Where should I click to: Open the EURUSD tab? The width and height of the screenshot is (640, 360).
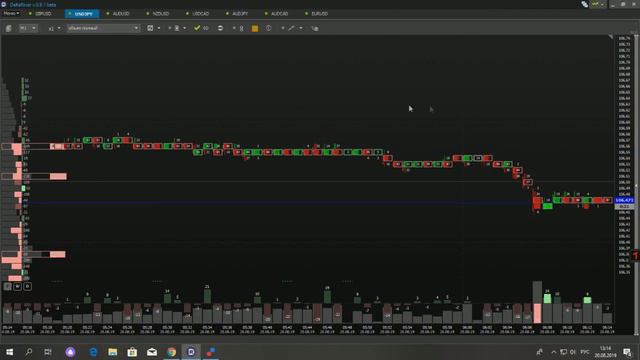[317, 13]
